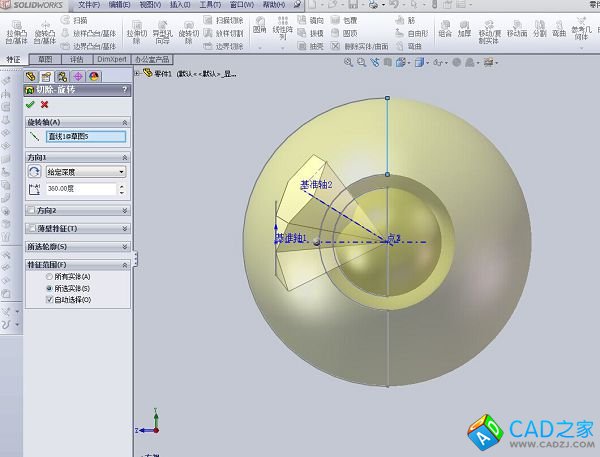The height and width of the screenshot is (457, 600).
Task: Enable the 方向2 checkbox
Action: (31, 211)
